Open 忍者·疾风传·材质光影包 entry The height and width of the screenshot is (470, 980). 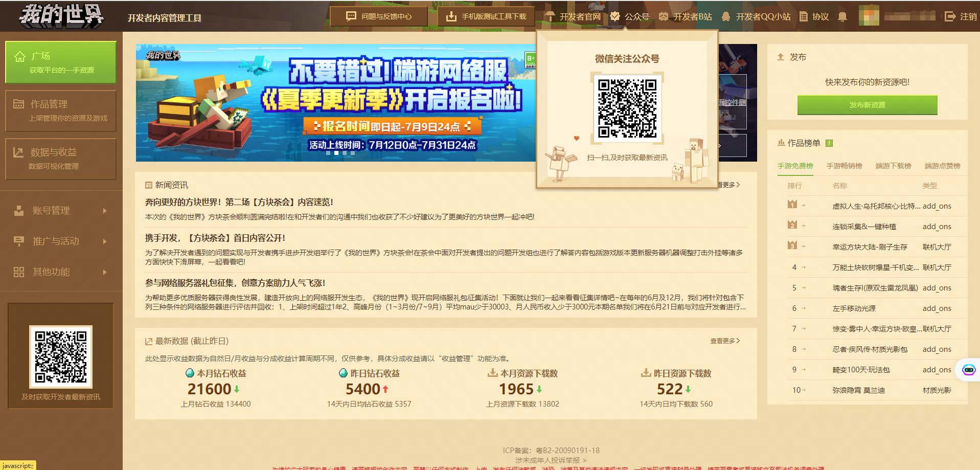(870, 349)
